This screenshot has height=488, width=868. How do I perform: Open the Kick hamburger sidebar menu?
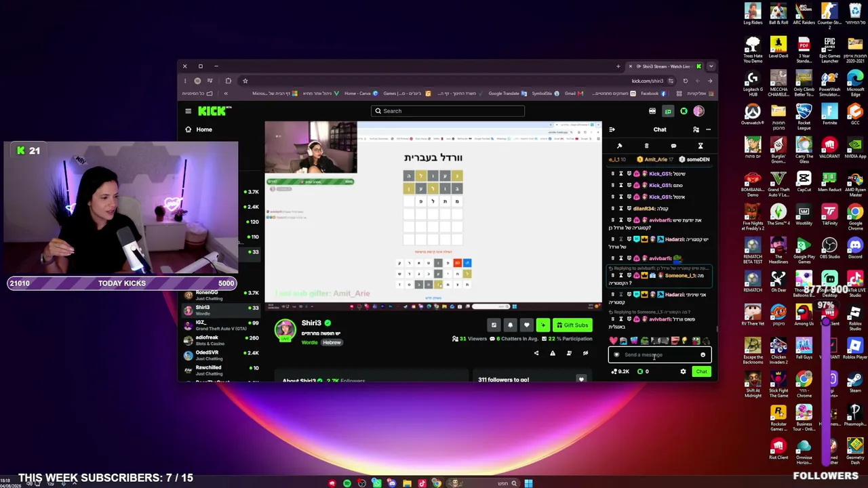tap(189, 111)
